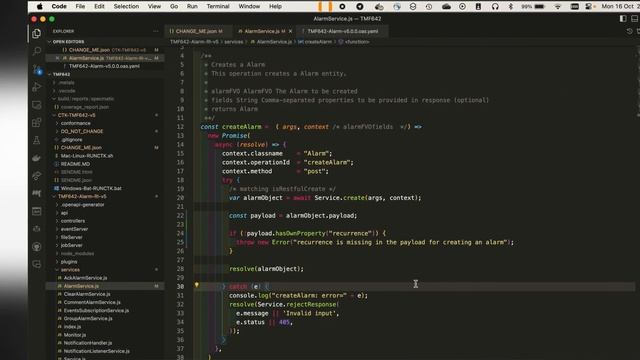640x360 pixels.
Task: Open NotificationHandler.js in file tree
Action: coord(87,343)
